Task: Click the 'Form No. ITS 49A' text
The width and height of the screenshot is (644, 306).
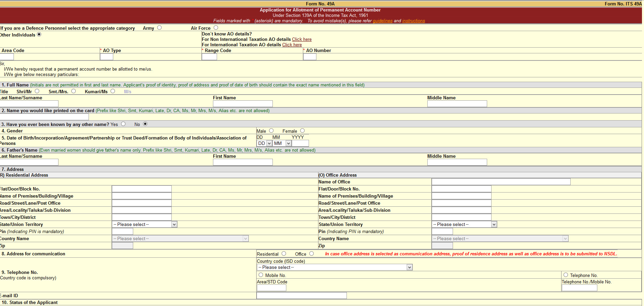Action: [623, 4]
